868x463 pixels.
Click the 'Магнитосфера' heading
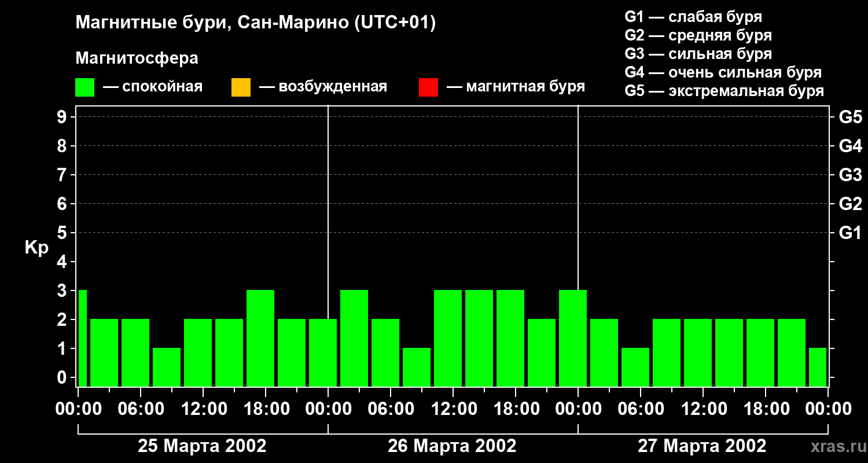(x=137, y=58)
